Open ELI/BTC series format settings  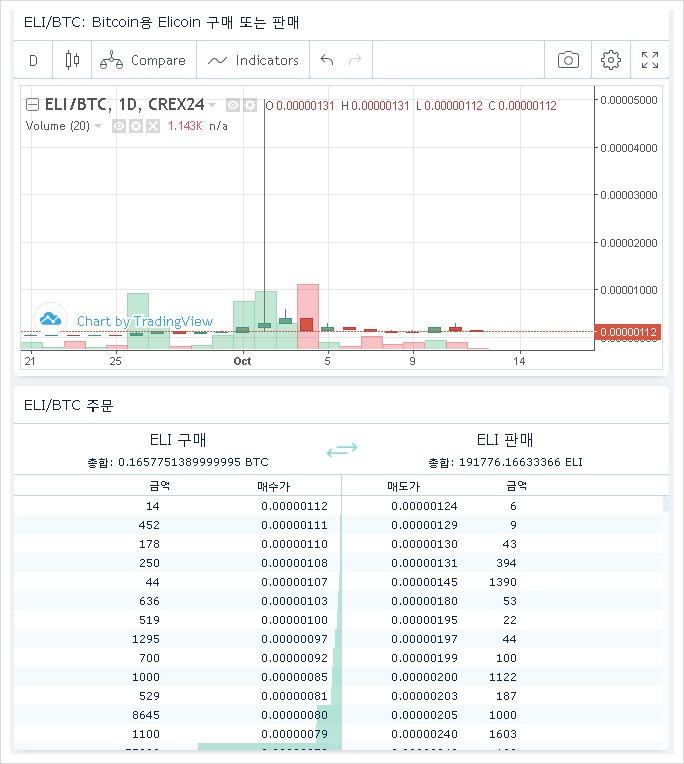point(250,105)
